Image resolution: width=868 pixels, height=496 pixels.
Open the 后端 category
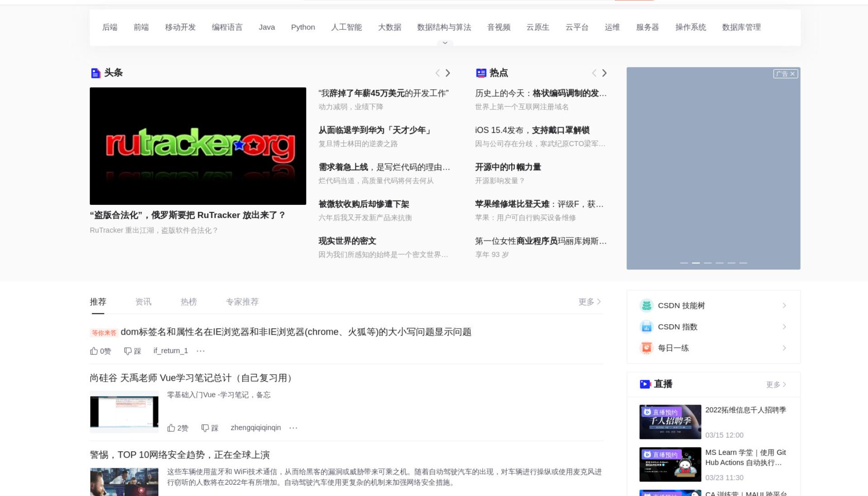(110, 27)
